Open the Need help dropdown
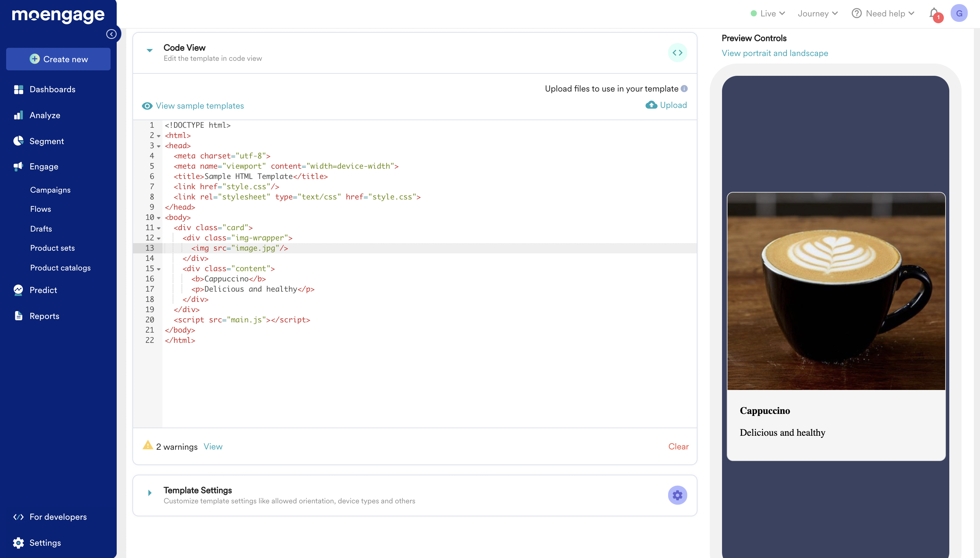 [883, 13]
